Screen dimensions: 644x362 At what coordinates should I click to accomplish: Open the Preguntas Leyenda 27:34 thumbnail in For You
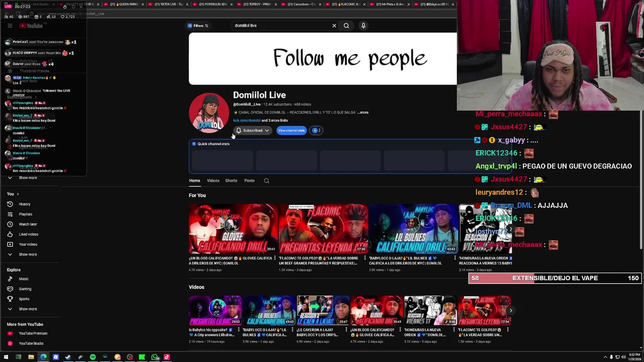pyautogui.click(x=323, y=228)
